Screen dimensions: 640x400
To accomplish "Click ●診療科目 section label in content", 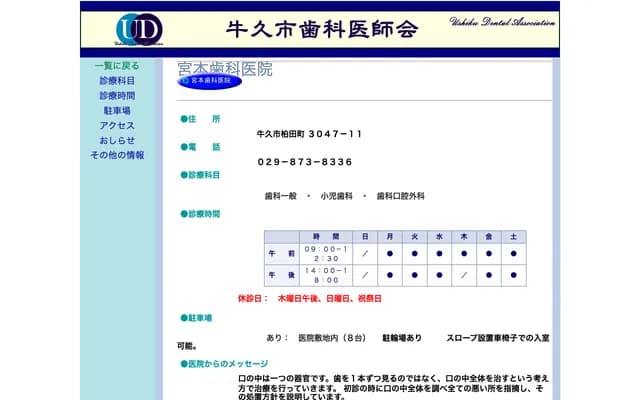I will pyautogui.click(x=200, y=175).
